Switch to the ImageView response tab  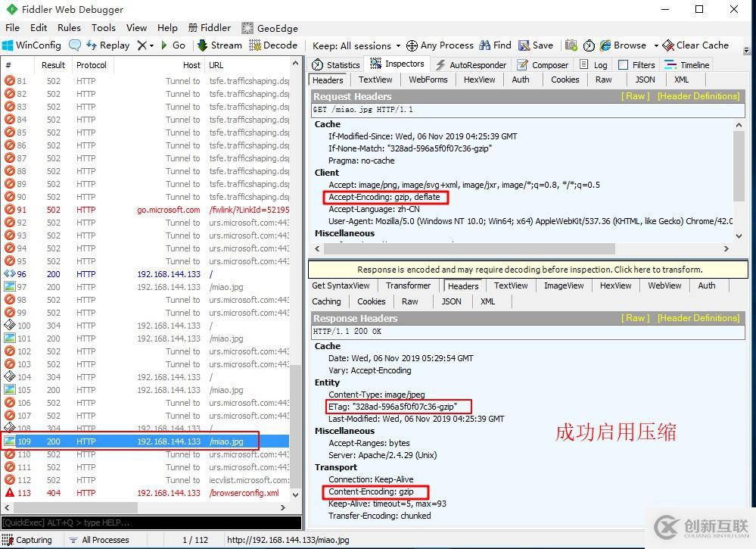coord(563,285)
